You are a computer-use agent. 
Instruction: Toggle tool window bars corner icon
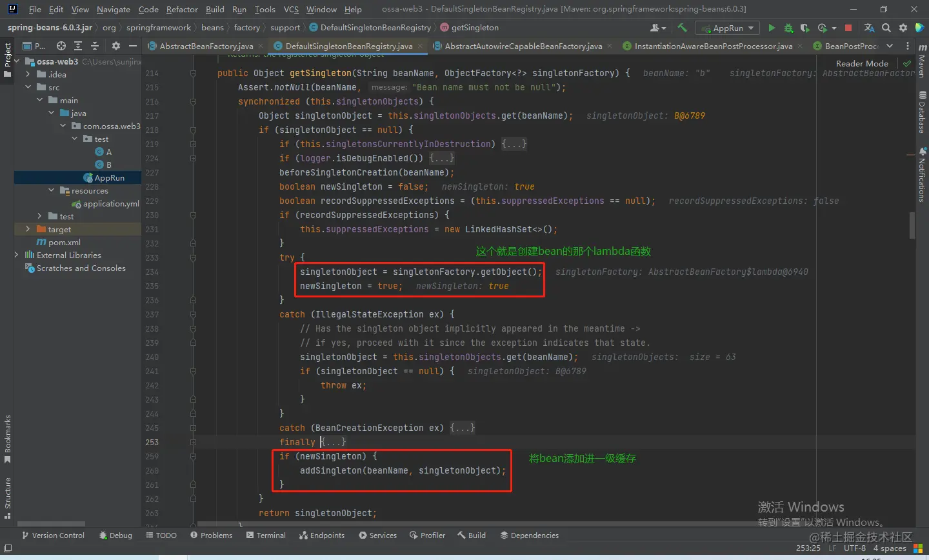pos(8,548)
